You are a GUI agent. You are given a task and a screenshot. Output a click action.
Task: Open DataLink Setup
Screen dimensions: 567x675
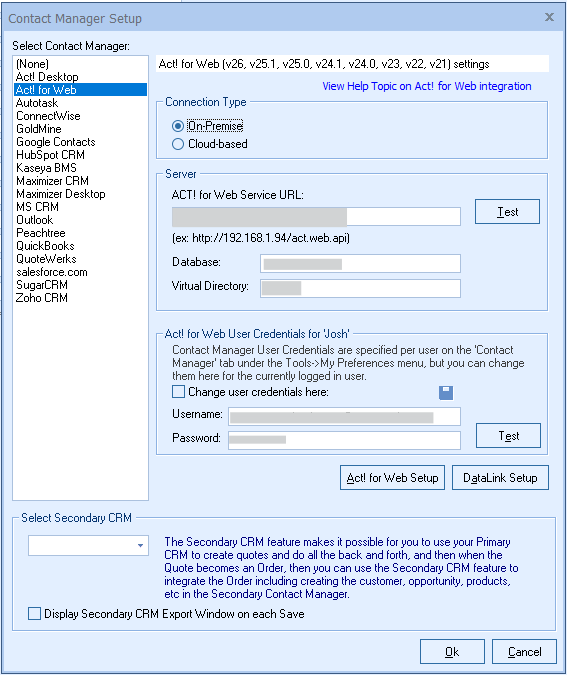tap(500, 477)
